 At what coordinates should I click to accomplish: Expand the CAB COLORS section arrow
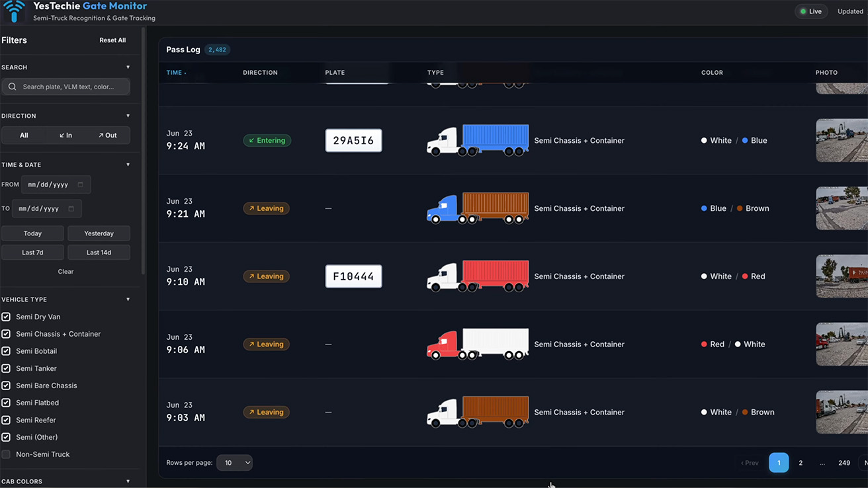(x=128, y=481)
